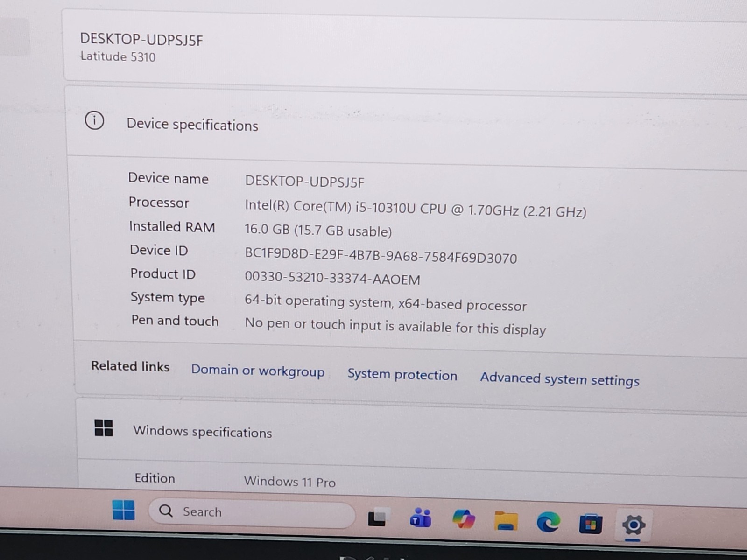This screenshot has height=560, width=747.
Task: Click the DESKTOP-UDPSJ5F header title
Action: point(141,40)
